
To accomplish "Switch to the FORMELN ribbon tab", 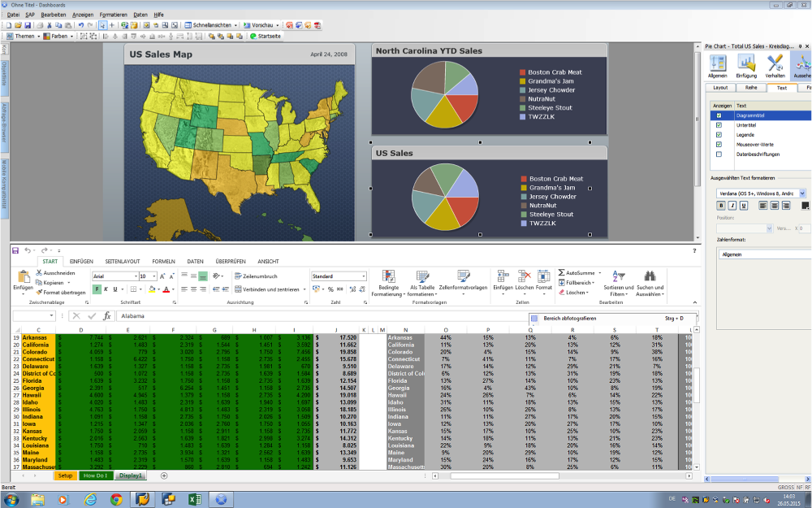I will pos(163,261).
